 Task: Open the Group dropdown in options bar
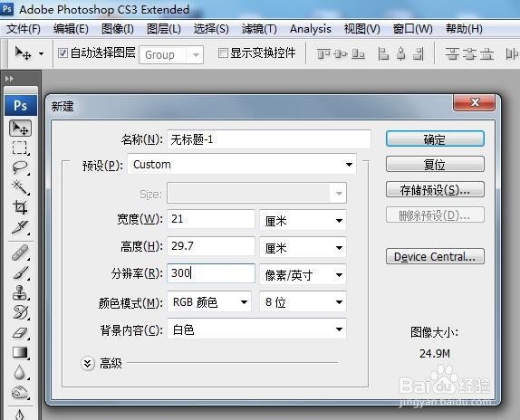(171, 54)
